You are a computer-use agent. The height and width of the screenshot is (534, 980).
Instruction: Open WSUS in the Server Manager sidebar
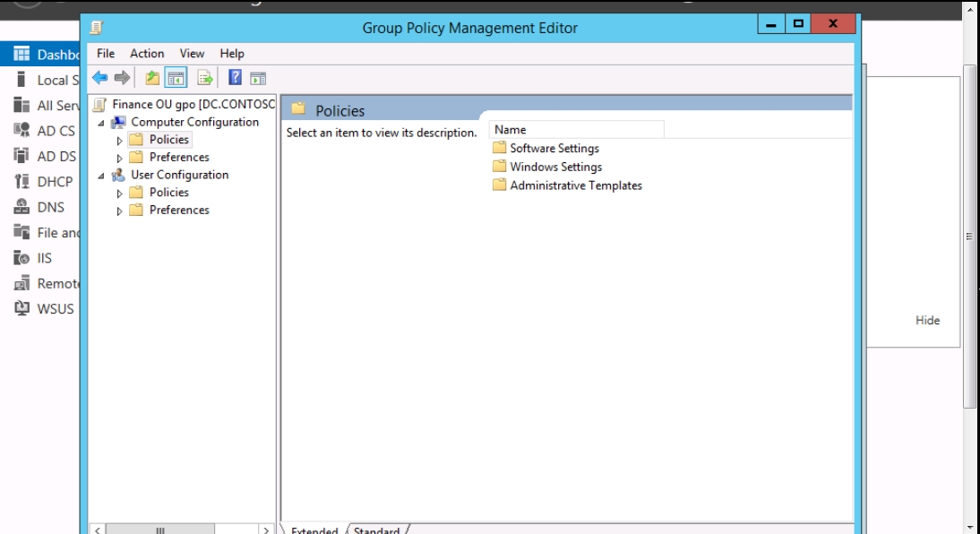pos(40,309)
